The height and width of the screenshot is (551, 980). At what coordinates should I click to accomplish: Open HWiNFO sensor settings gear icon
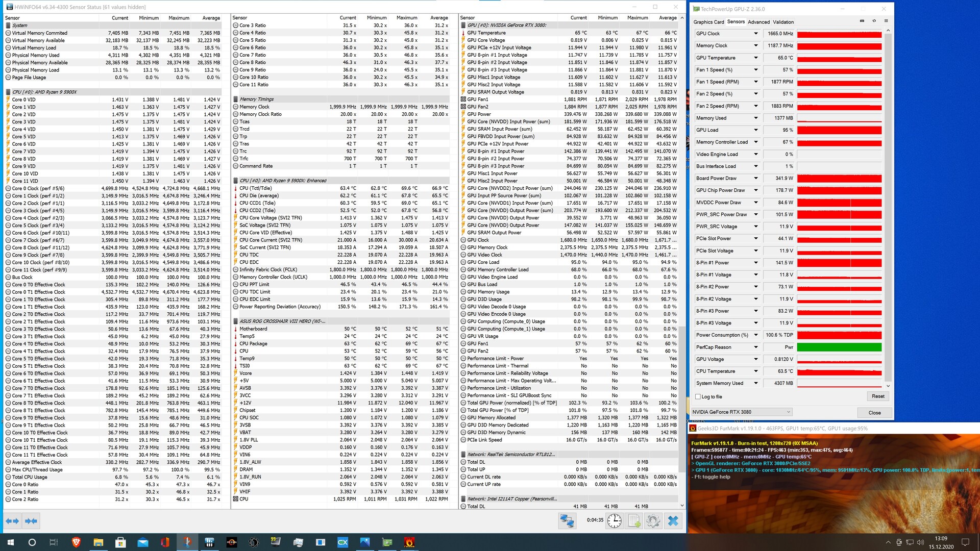click(653, 521)
